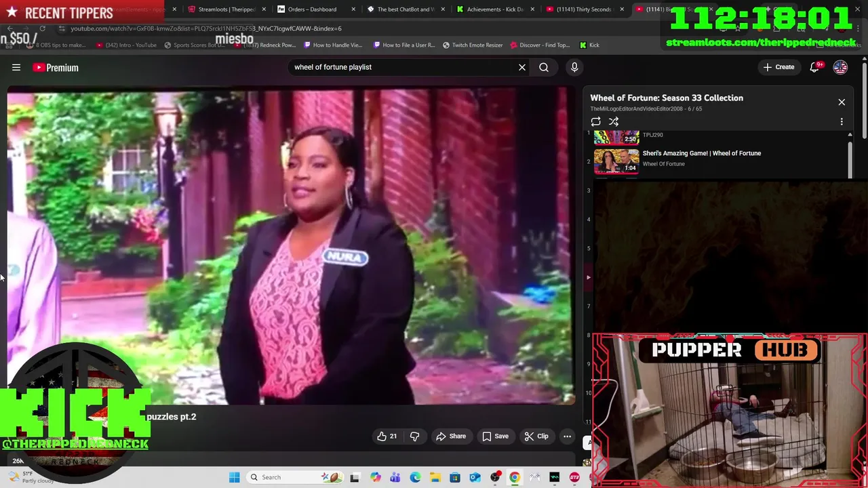Close the Season 33 Collection playlist panel

(842, 102)
